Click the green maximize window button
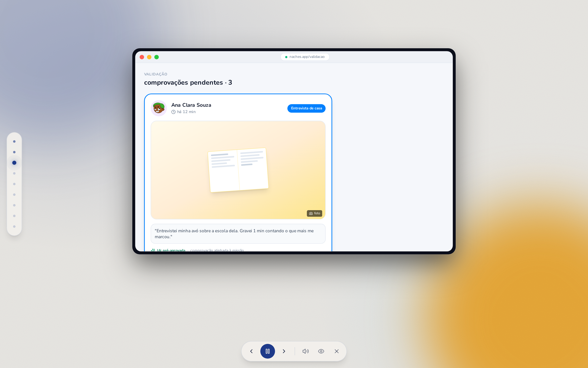Viewport: 588px width, 368px height. [156, 57]
